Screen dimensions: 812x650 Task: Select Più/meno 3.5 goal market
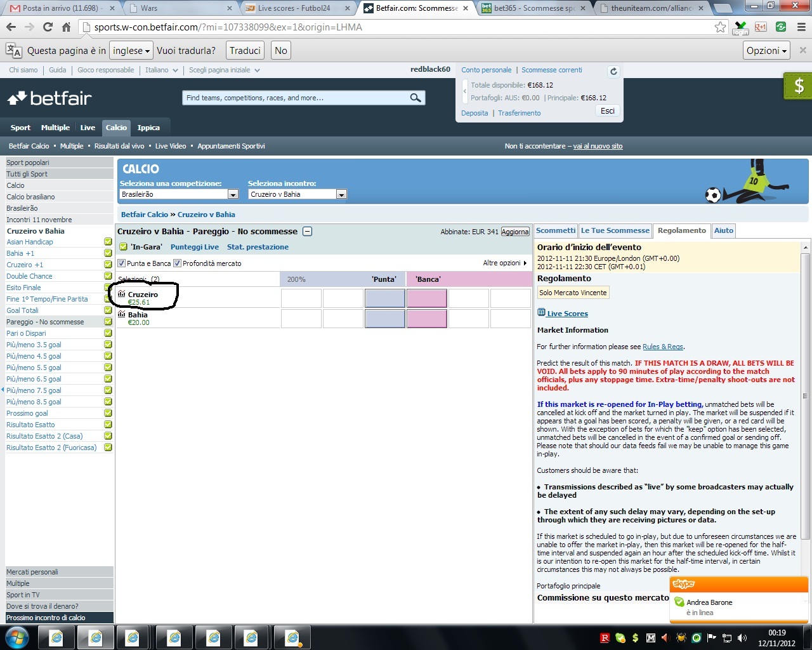coord(34,345)
